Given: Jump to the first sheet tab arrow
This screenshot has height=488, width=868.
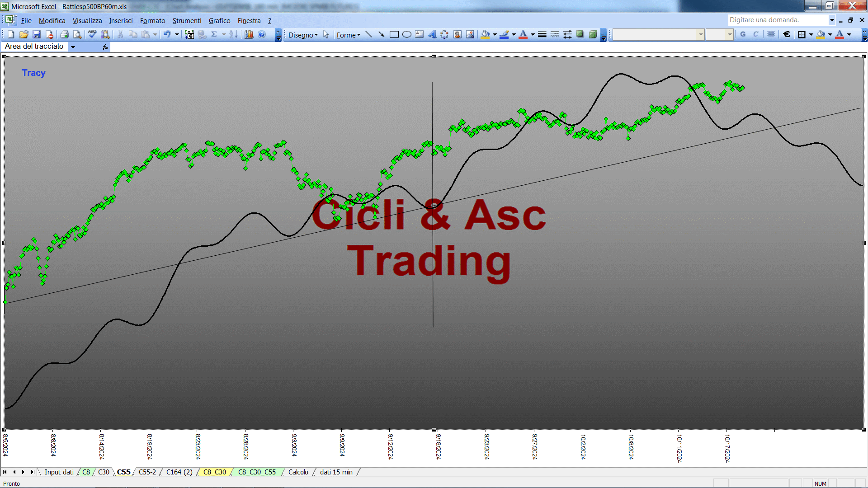Looking at the screenshot, I should click(5, 472).
